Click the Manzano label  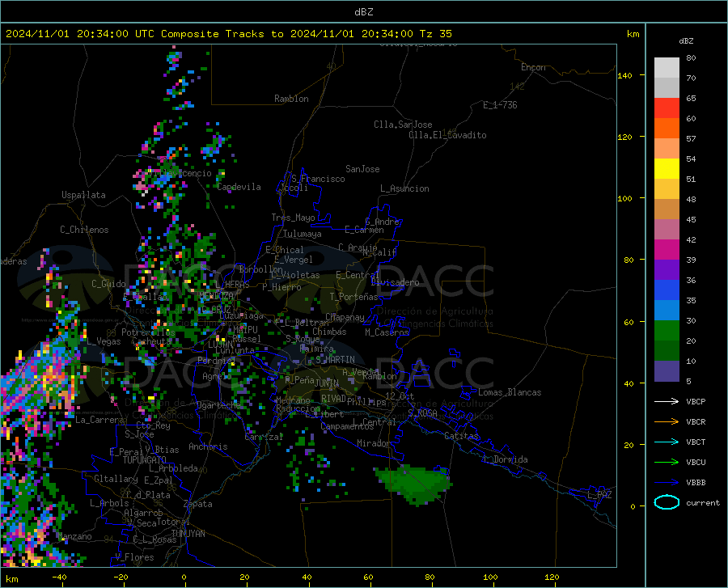point(75,536)
